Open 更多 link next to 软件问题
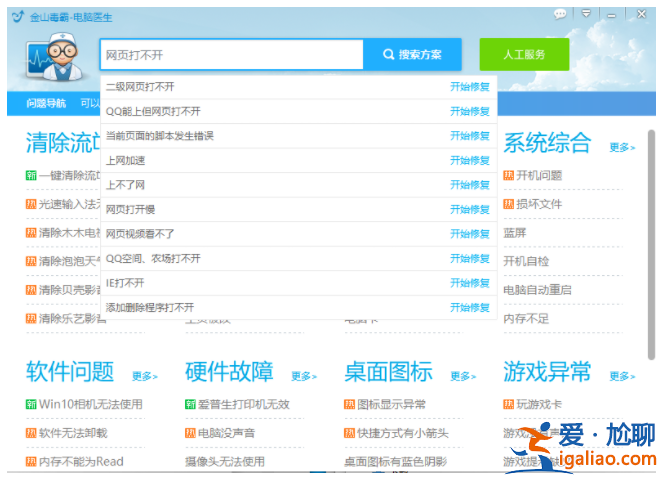The height and width of the screenshot is (486, 669). [145, 376]
